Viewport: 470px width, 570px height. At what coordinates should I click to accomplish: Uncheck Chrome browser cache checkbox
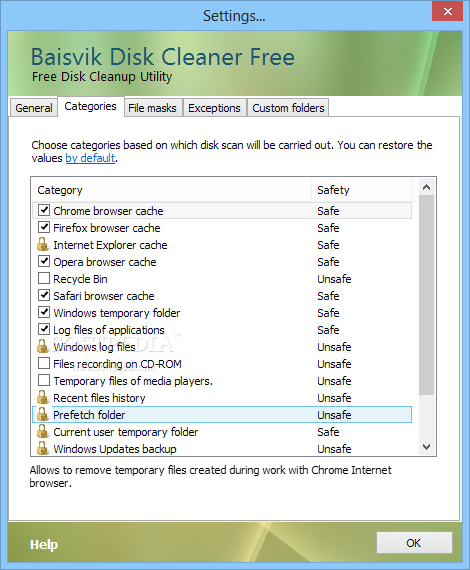click(x=44, y=210)
